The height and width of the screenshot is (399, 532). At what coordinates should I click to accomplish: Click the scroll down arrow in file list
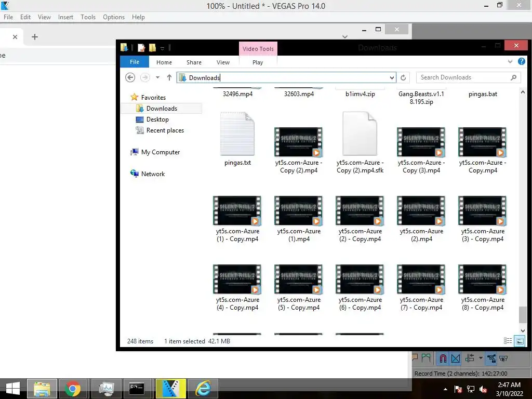523,331
